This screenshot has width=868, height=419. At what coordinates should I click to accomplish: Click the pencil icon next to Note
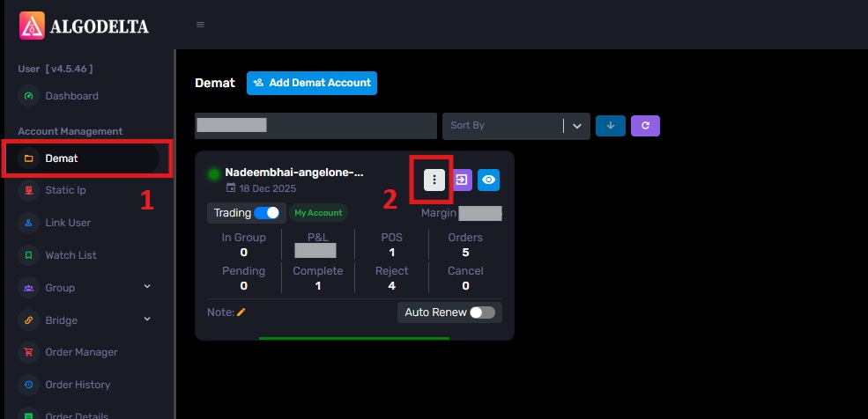point(241,312)
